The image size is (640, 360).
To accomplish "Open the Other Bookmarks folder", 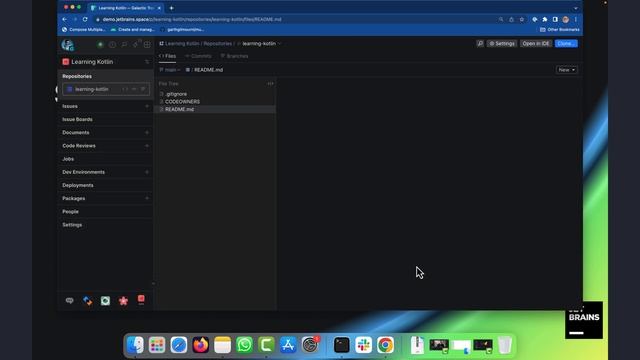I will click(x=560, y=29).
